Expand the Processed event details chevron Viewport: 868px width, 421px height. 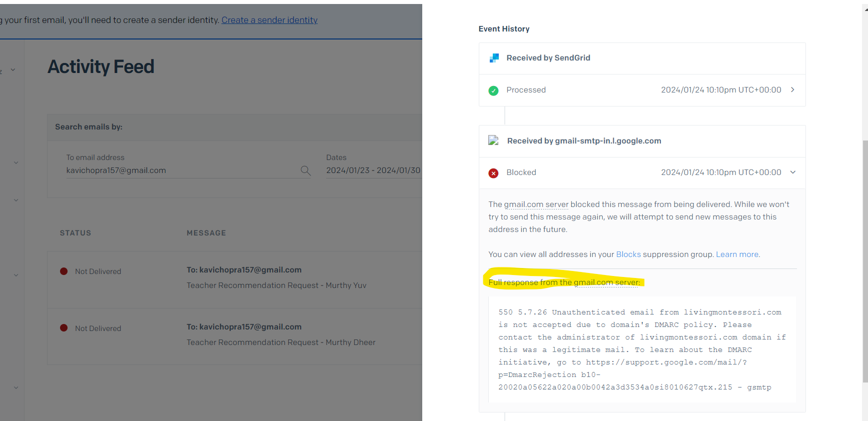coord(792,89)
